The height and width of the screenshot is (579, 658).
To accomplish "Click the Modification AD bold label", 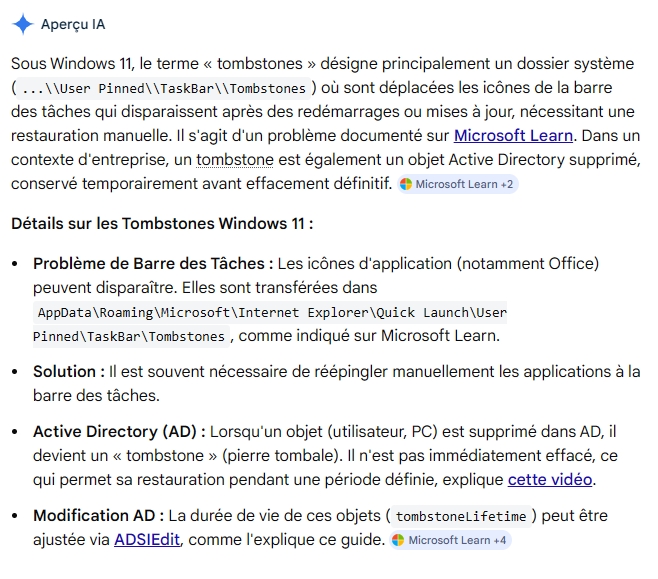I will pyautogui.click(x=99, y=516).
